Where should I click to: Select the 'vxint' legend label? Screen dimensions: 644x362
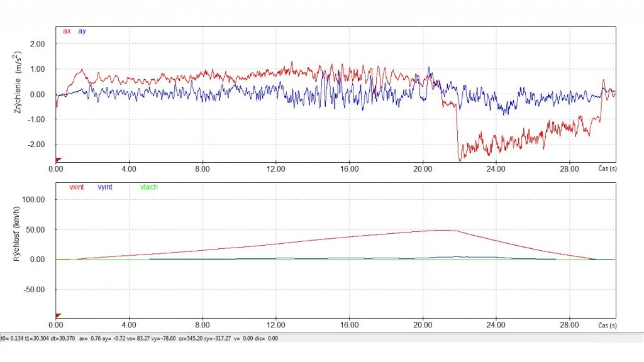coord(76,187)
